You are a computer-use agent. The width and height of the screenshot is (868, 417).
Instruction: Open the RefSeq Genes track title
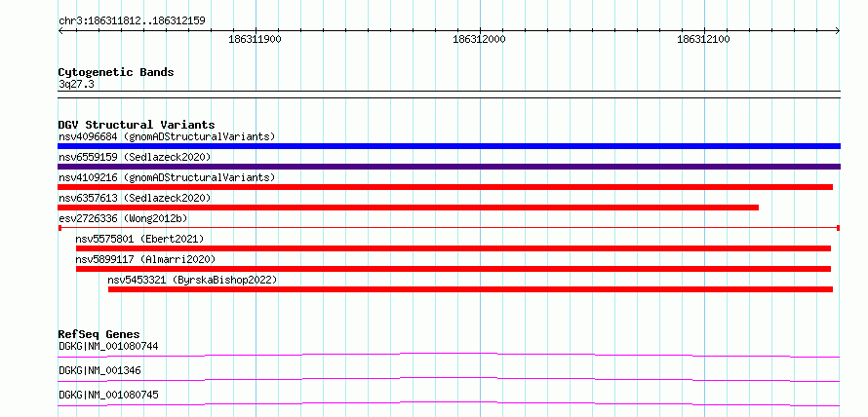99,334
